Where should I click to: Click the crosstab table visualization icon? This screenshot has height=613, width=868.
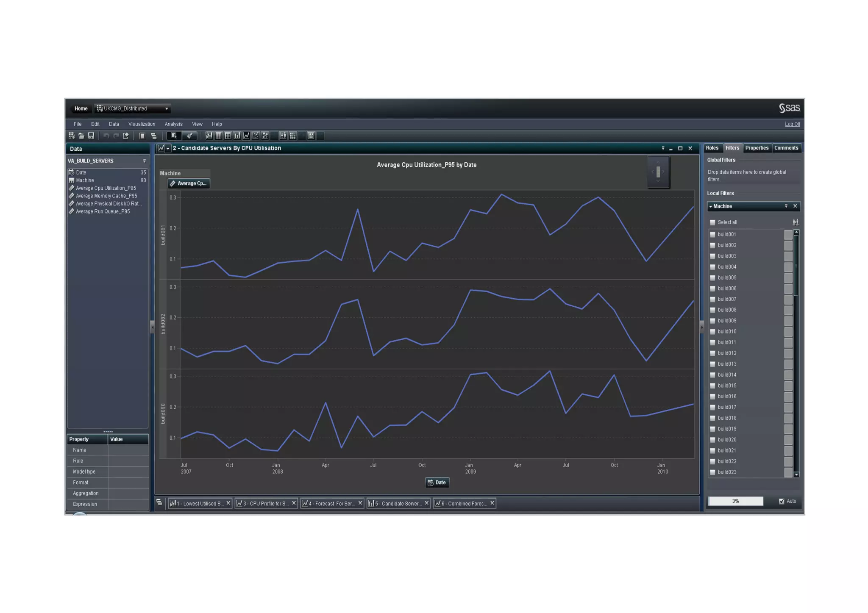(x=228, y=136)
